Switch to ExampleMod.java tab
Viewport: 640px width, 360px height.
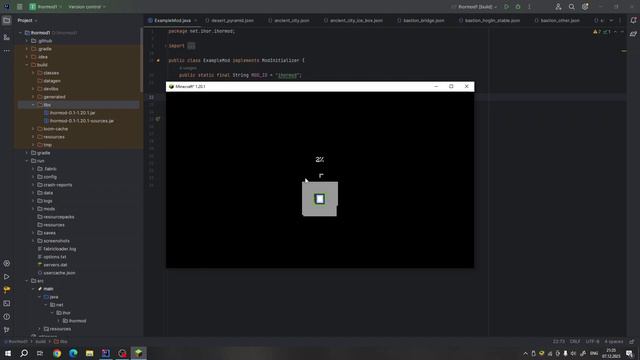pos(173,20)
